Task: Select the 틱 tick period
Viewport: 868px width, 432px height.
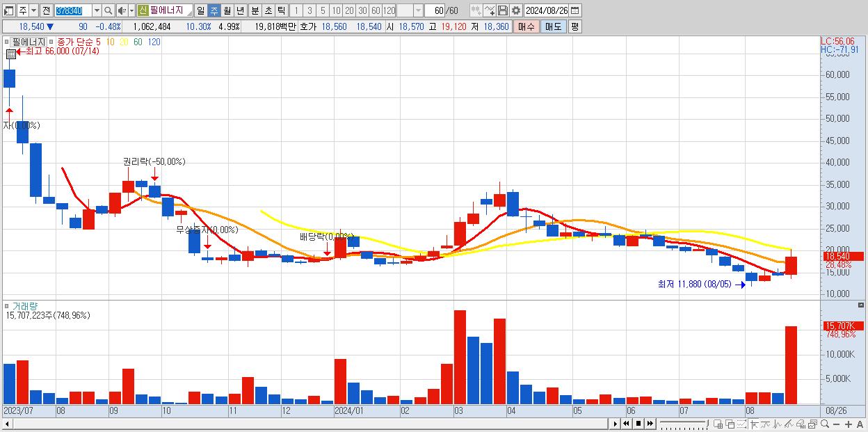Action: 281,10
